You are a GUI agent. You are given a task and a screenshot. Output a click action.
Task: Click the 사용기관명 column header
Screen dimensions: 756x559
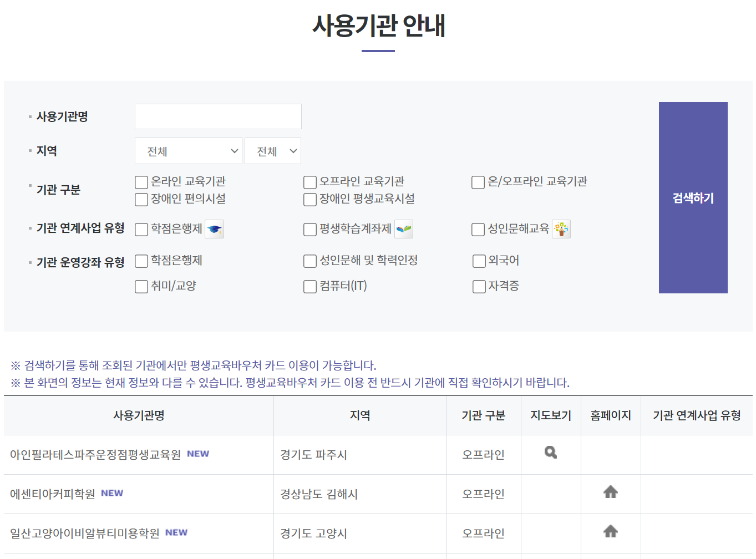tap(139, 415)
